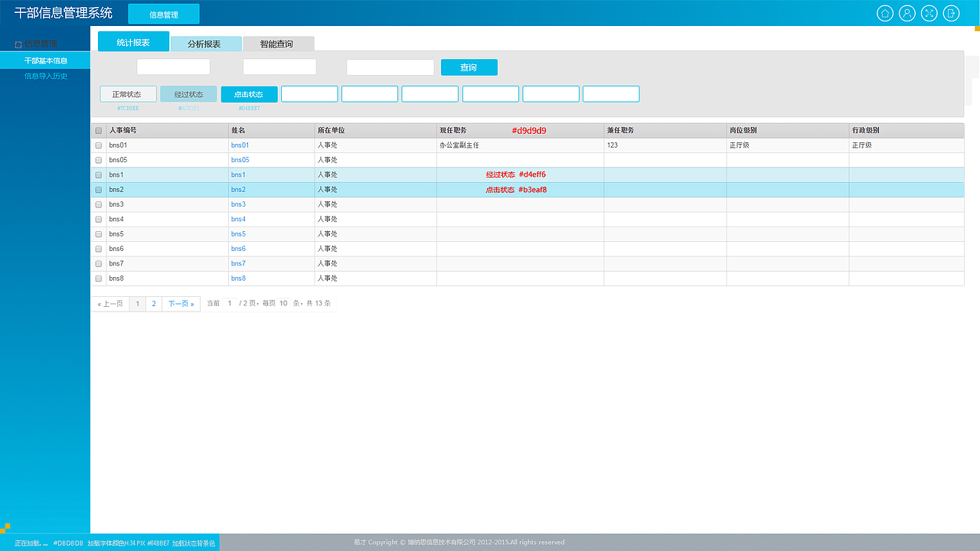Select all rows with header checkbox
This screenshot has width=980, height=551.
coord(98,131)
